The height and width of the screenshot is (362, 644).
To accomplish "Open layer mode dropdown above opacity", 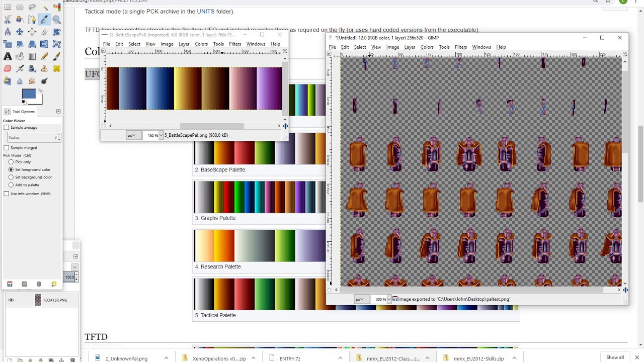I will click(x=74, y=267).
